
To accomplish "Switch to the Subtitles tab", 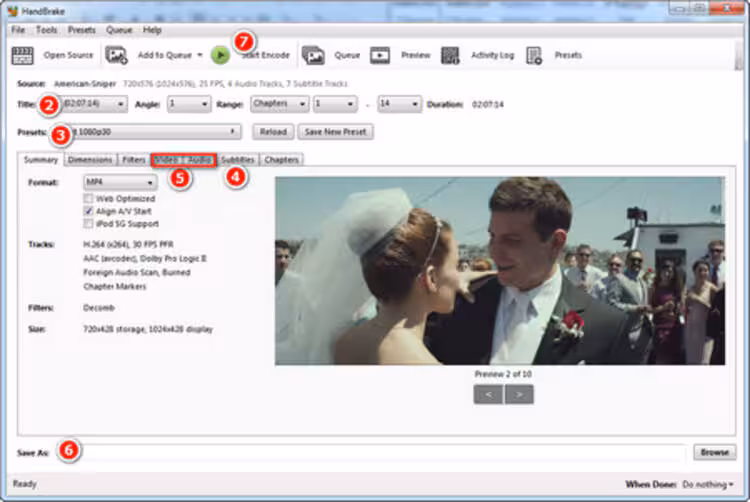I will click(x=238, y=160).
